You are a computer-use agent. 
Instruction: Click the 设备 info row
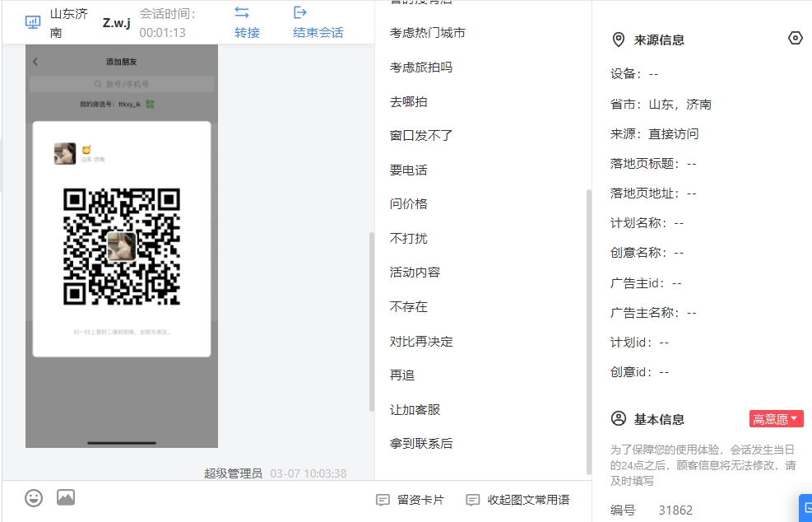[634, 74]
